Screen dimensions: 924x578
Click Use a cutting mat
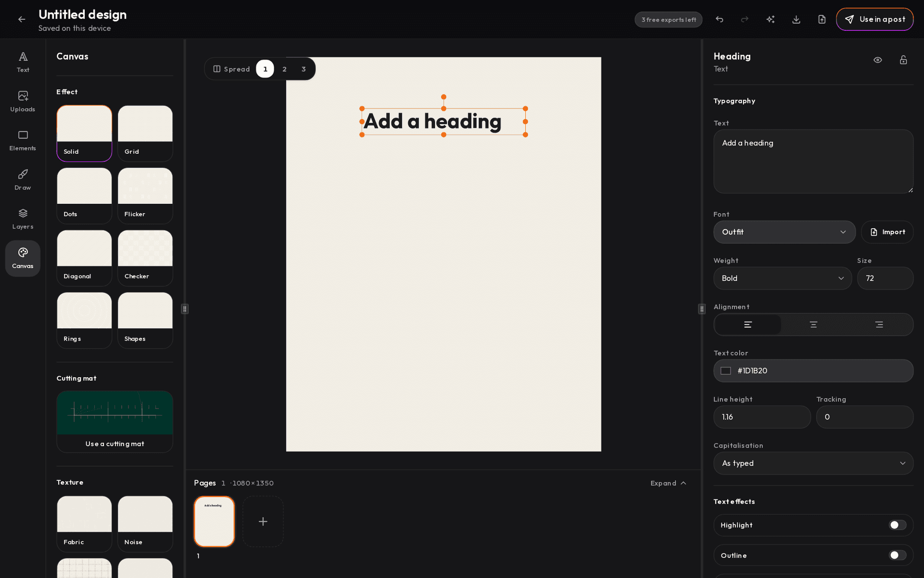pos(115,422)
